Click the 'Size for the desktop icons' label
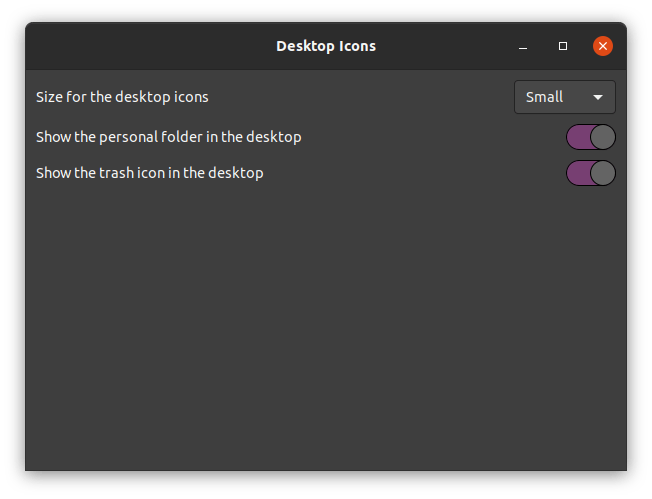 point(122,97)
